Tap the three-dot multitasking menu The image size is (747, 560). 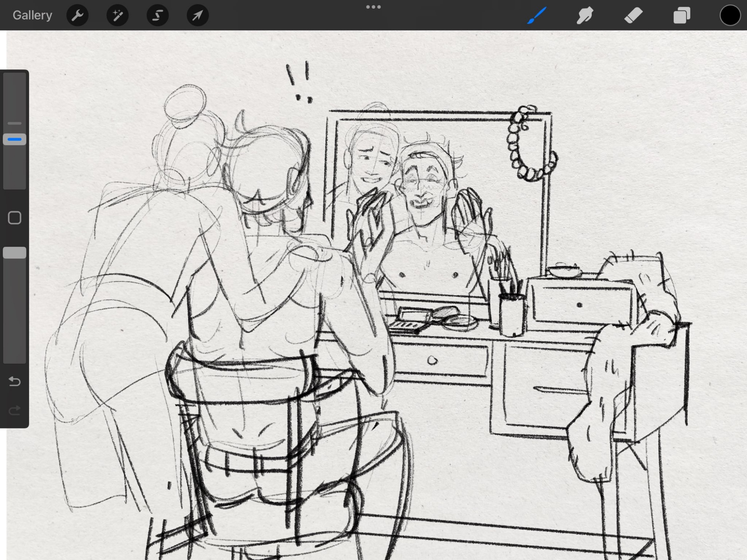[373, 7]
